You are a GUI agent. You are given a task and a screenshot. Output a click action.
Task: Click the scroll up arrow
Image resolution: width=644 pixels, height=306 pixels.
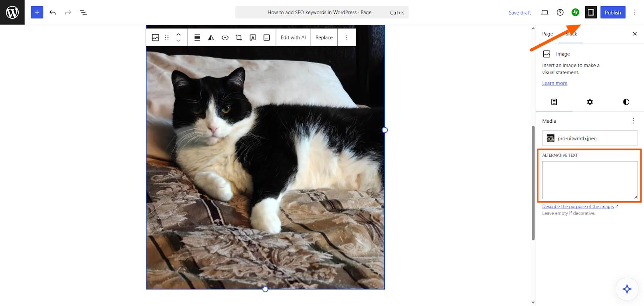(x=533, y=29)
